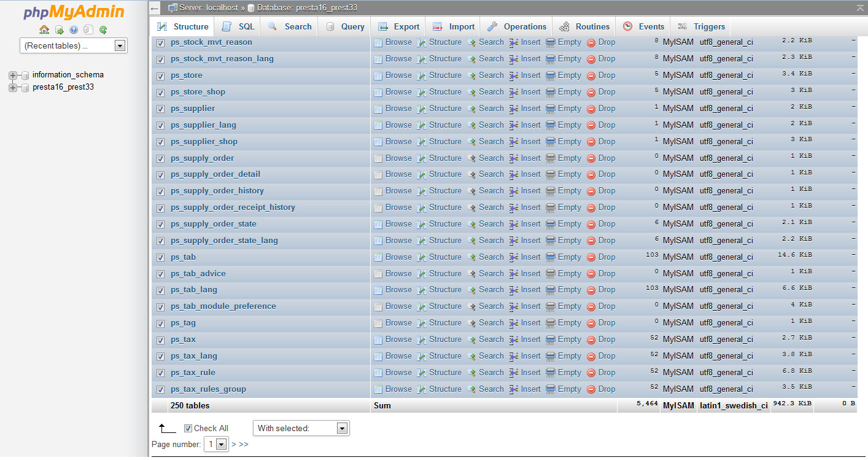Viewport: 868px width, 460px height.
Task: Open the Export tab
Action: [399, 26]
